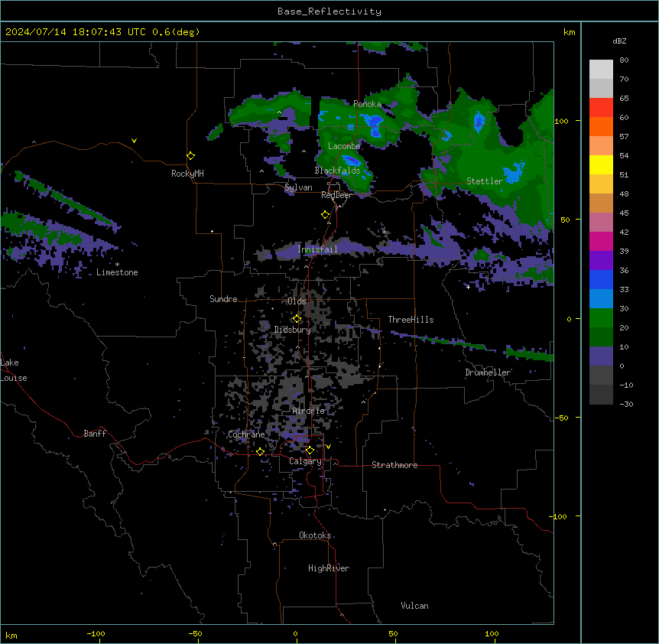Click the 80 value atop the legend

tap(624, 60)
